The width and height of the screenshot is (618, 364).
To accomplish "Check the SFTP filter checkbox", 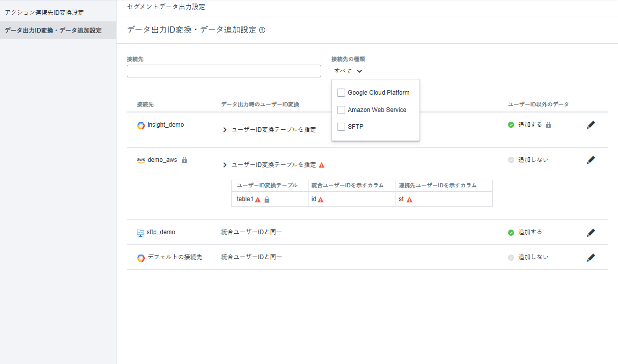I will (x=341, y=127).
